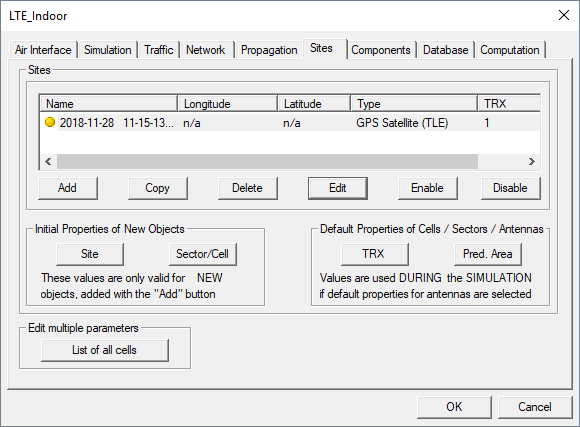
Task: Click the left scroll arrow of sites list
Action: click(x=48, y=162)
